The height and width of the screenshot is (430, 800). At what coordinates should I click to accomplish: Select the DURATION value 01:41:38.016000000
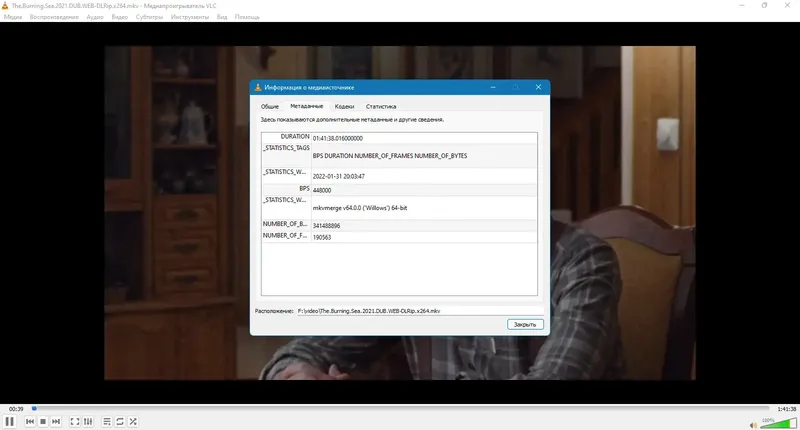click(x=338, y=138)
